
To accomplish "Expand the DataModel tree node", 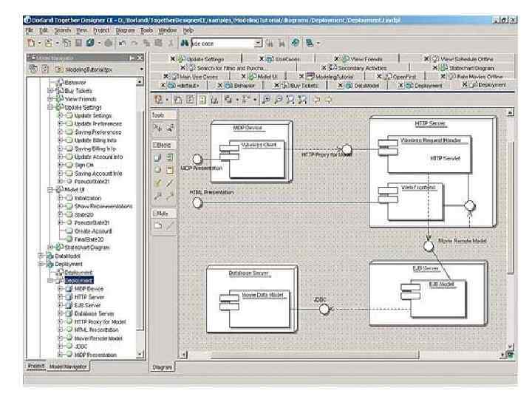I will 41,256.
